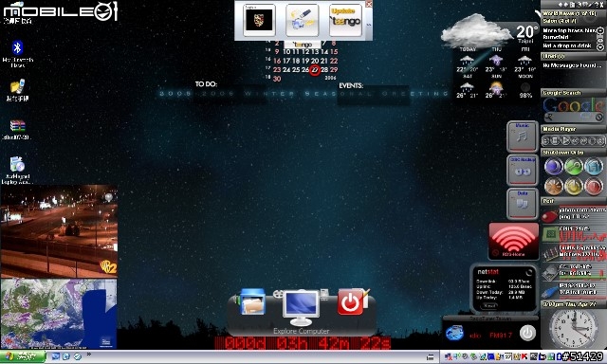Click the sidebar help question-mark icon
This screenshot has height=364, width=607.
point(598,4)
